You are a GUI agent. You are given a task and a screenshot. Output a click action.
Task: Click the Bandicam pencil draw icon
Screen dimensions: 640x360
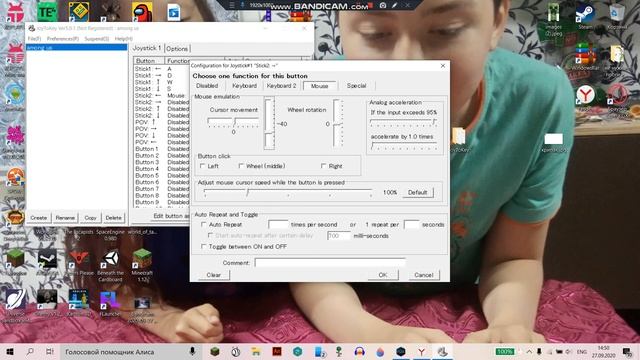point(394,5)
